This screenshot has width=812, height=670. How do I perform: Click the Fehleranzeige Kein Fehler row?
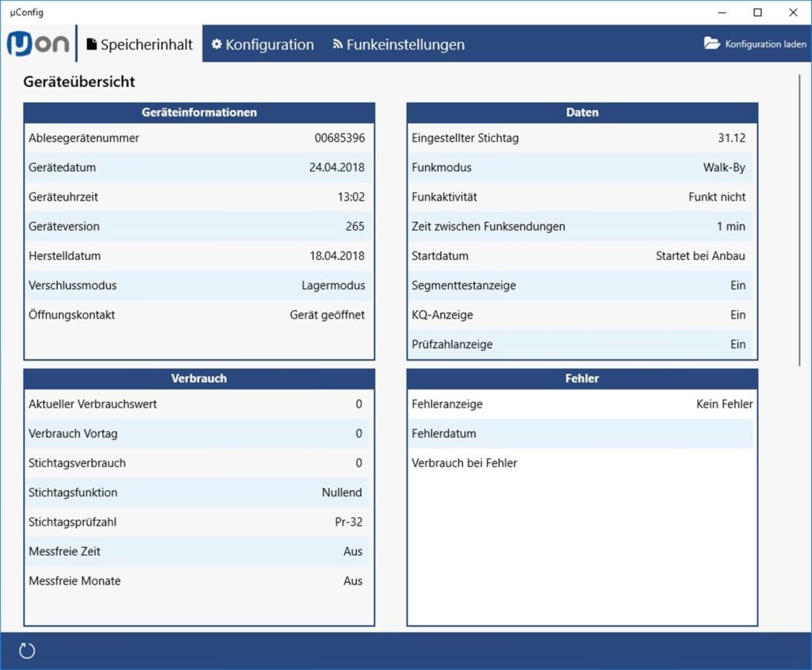click(x=582, y=404)
